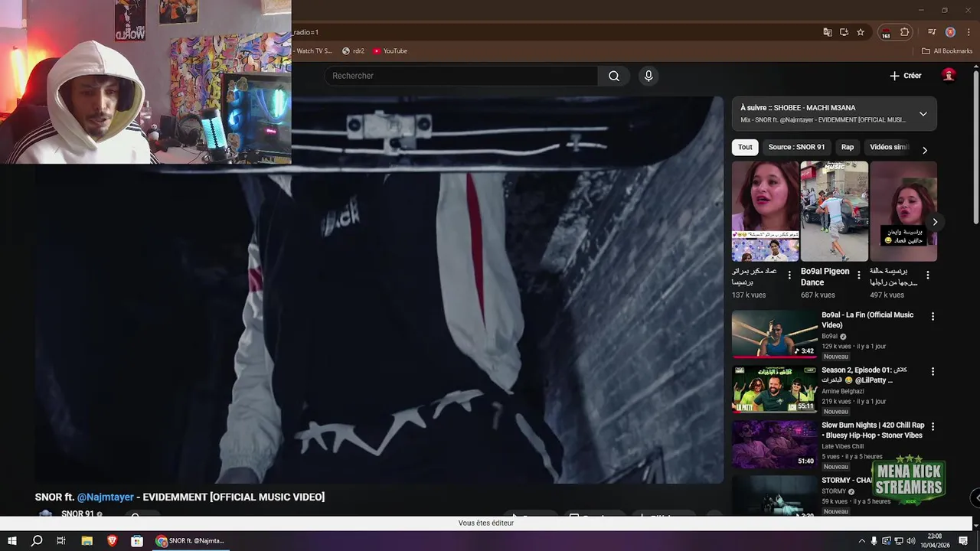
Task: Click the Slow Burn Nights video title
Action: [x=873, y=430]
